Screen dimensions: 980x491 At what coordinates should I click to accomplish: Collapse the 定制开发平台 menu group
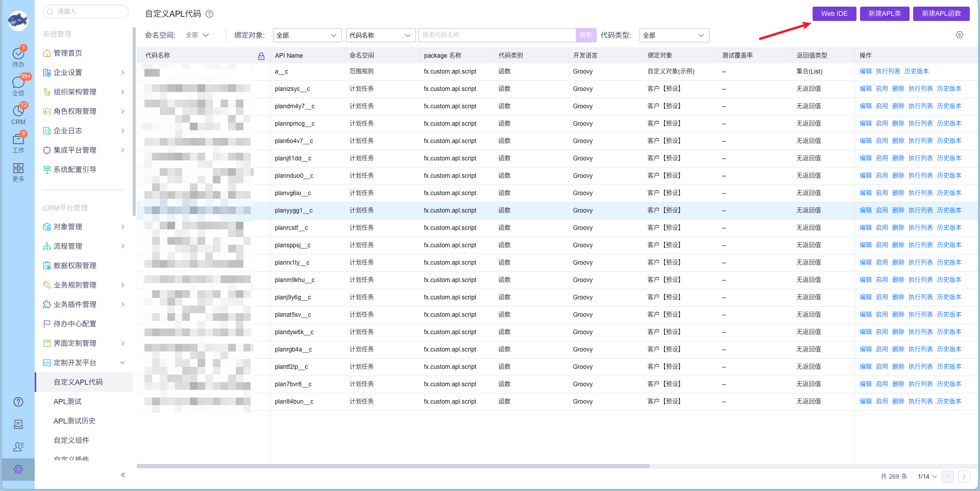pos(122,363)
